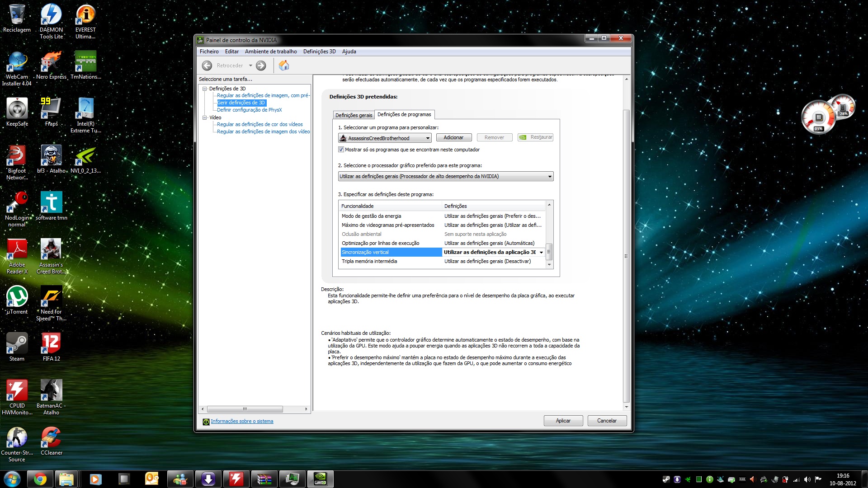
Task: Select Regular as definições de cor dos vídeos
Action: pyautogui.click(x=260, y=124)
